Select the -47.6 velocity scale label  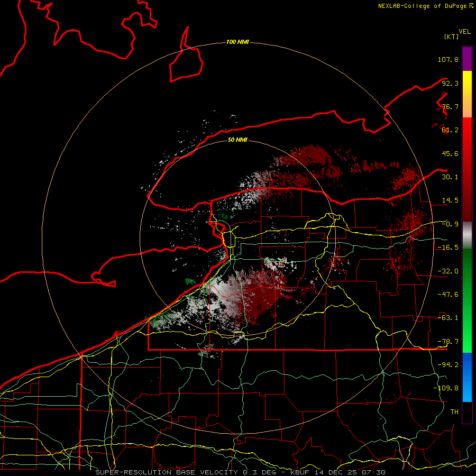click(x=448, y=295)
